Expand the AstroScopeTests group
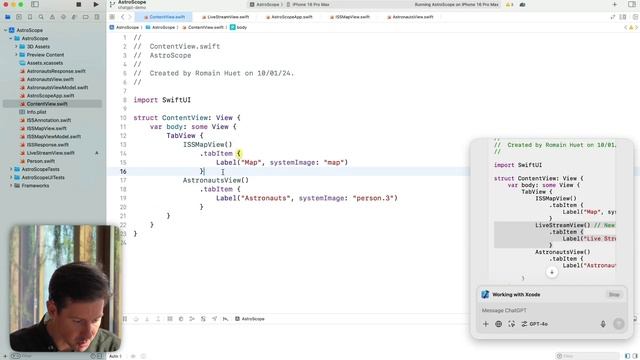This screenshot has width=640, height=360. pos(11,169)
